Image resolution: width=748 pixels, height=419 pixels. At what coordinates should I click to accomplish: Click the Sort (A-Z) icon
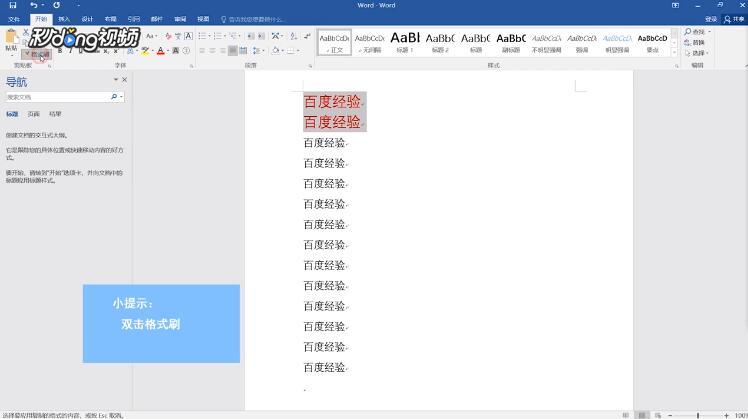(293, 36)
